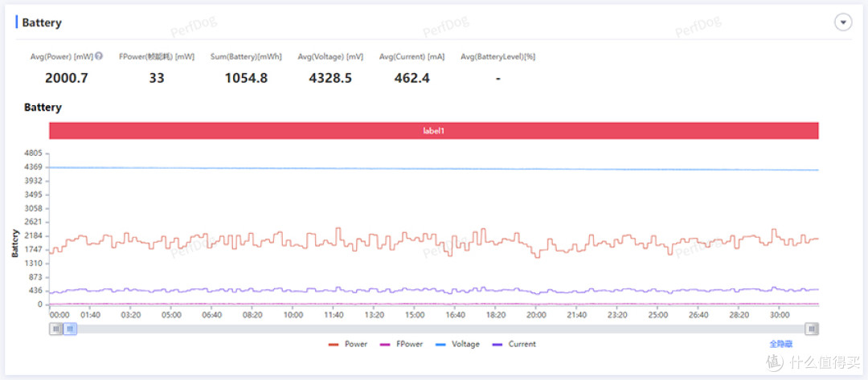The image size is (868, 380).
Task: Click the Avg(Voltage) [mV] label
Action: pyautogui.click(x=330, y=56)
